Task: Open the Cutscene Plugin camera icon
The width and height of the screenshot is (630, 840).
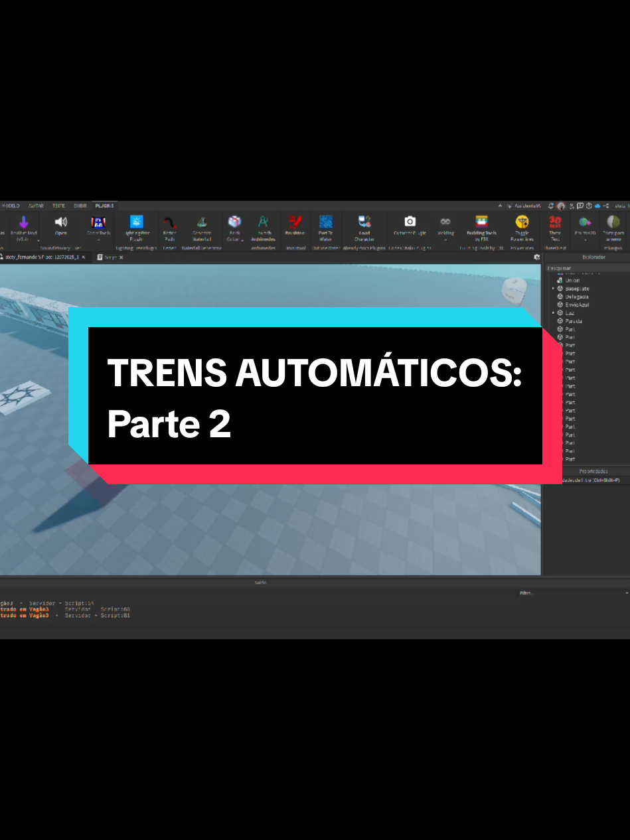Action: tap(410, 222)
